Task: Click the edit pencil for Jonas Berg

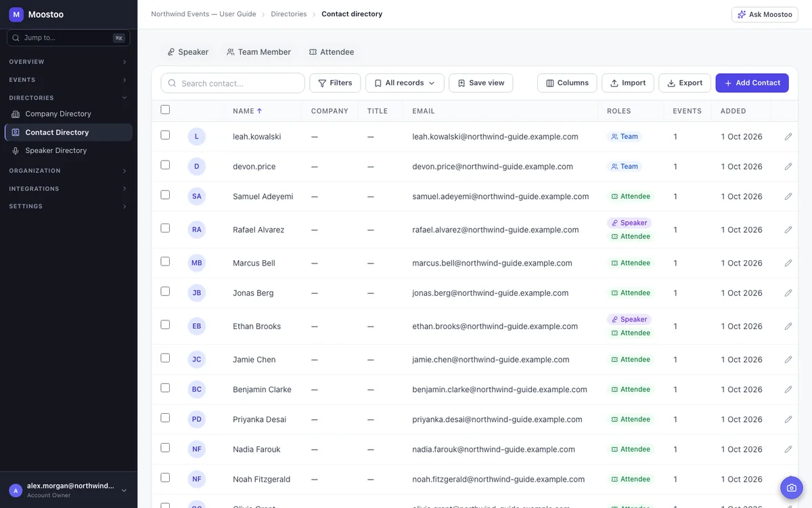Action: tap(788, 293)
